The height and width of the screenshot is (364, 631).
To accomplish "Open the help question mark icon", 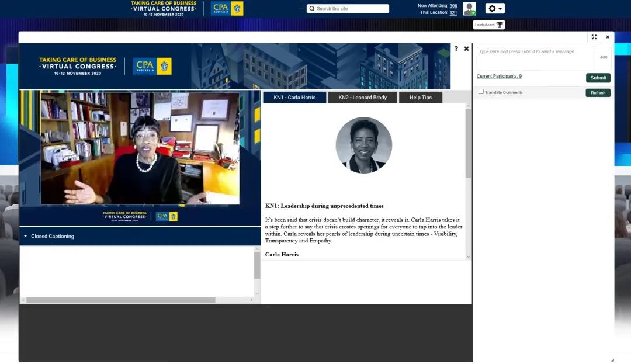I will 456,48.
